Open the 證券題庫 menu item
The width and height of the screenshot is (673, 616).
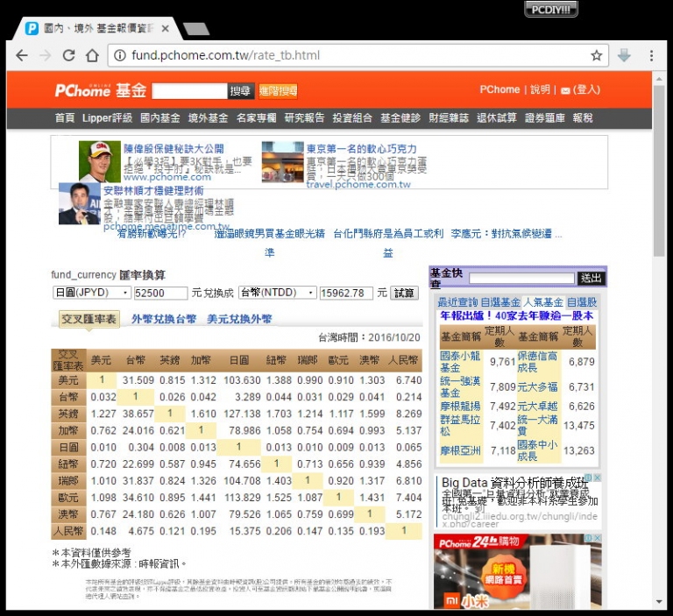(x=545, y=118)
